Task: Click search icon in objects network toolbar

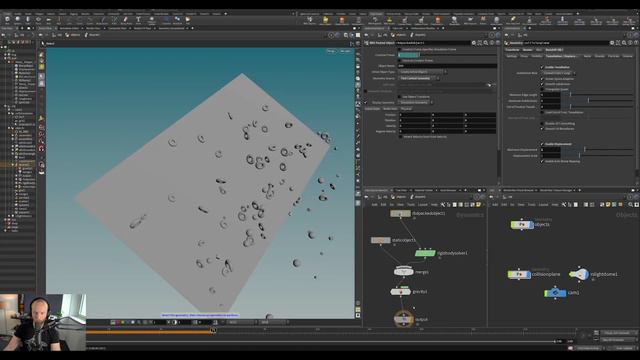Action: (630, 204)
